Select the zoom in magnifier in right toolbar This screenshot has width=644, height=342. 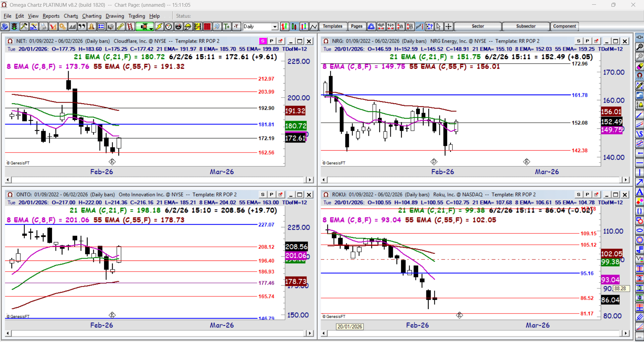(640, 47)
